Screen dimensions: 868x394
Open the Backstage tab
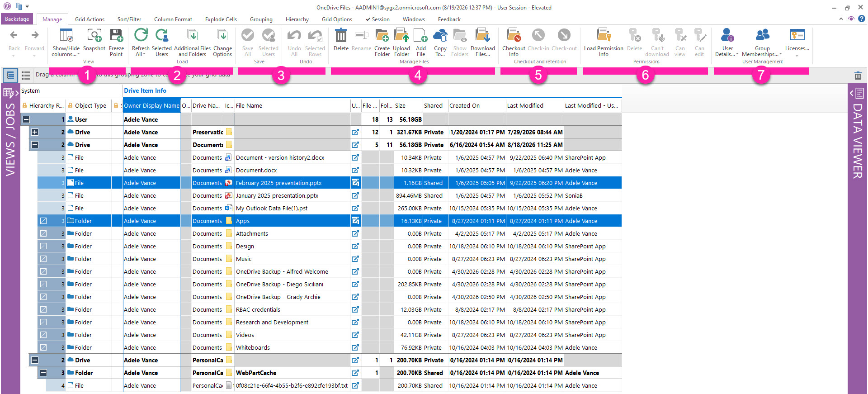(17, 19)
